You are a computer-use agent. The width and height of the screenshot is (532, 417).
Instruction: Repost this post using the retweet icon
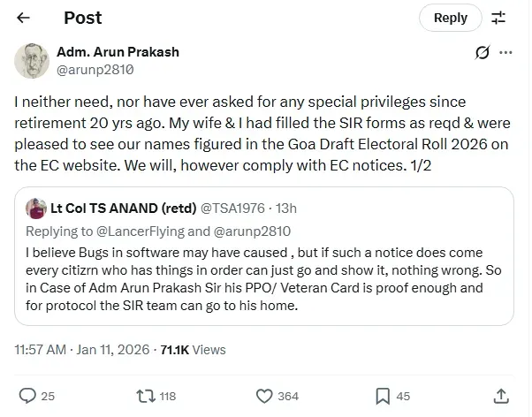coord(145,396)
